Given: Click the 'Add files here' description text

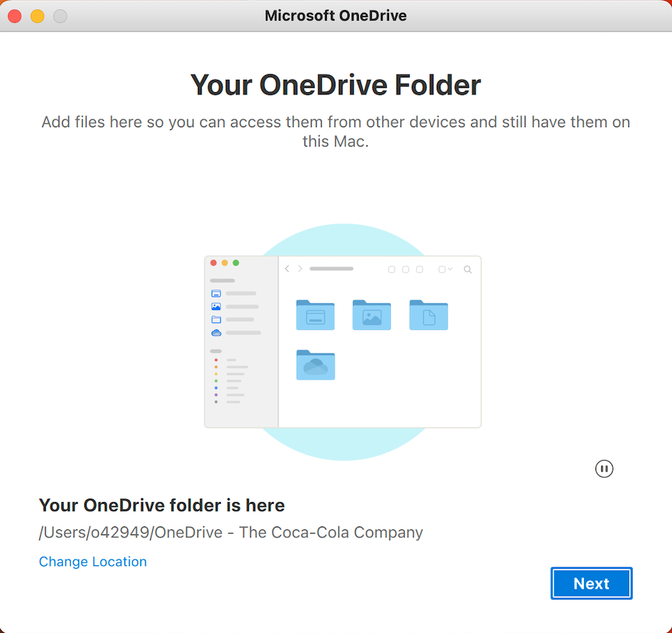Looking at the screenshot, I should [335, 131].
